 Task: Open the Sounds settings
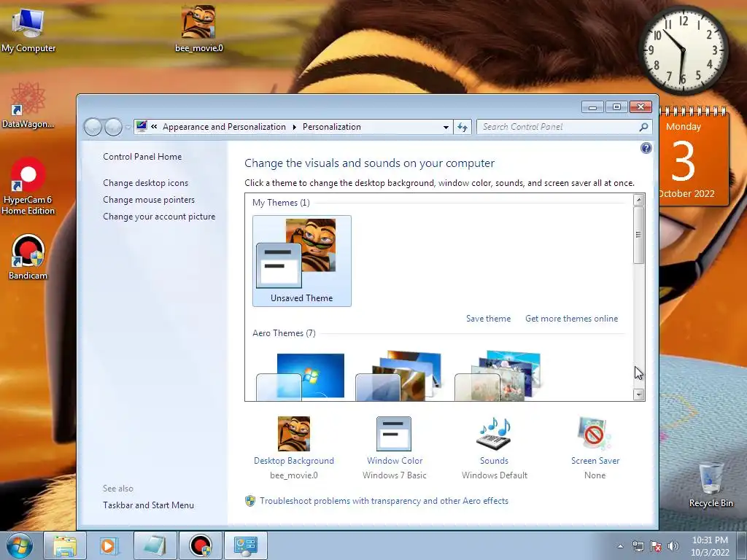(494, 448)
